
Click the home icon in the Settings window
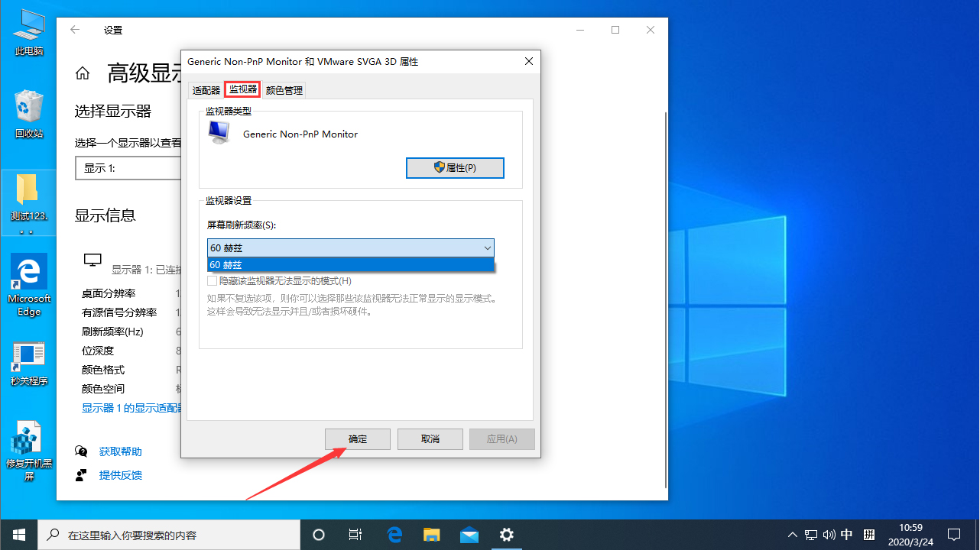coord(83,73)
